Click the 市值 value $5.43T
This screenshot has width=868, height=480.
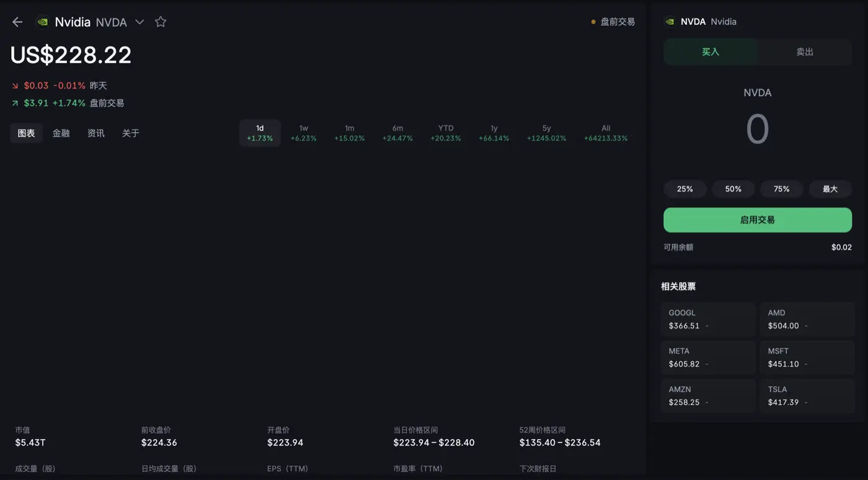coord(30,443)
